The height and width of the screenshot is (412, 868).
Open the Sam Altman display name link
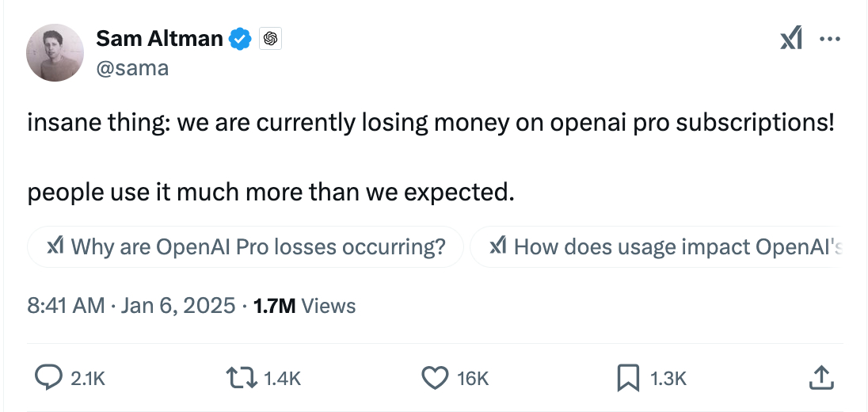click(159, 38)
